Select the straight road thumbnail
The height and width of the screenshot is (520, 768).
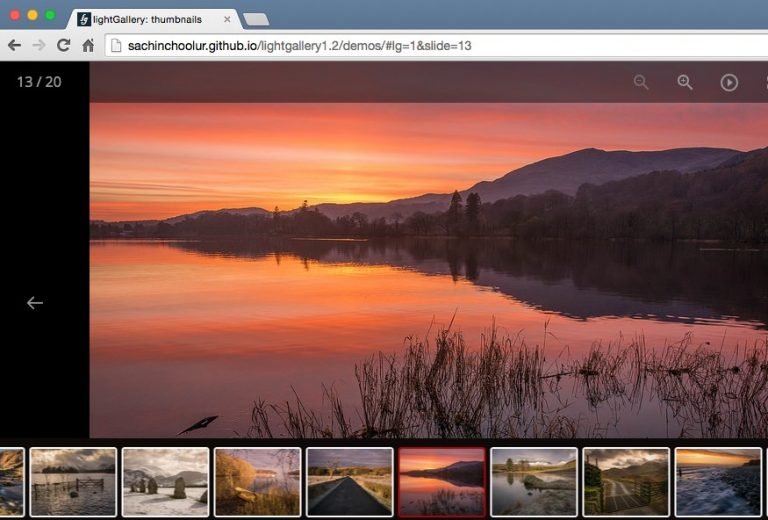point(349,481)
